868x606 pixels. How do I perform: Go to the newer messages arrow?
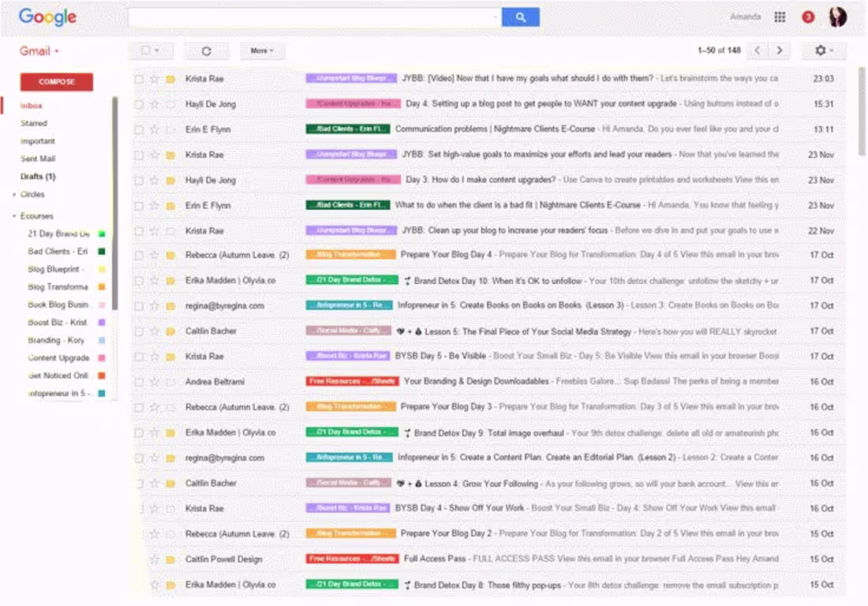(x=758, y=50)
